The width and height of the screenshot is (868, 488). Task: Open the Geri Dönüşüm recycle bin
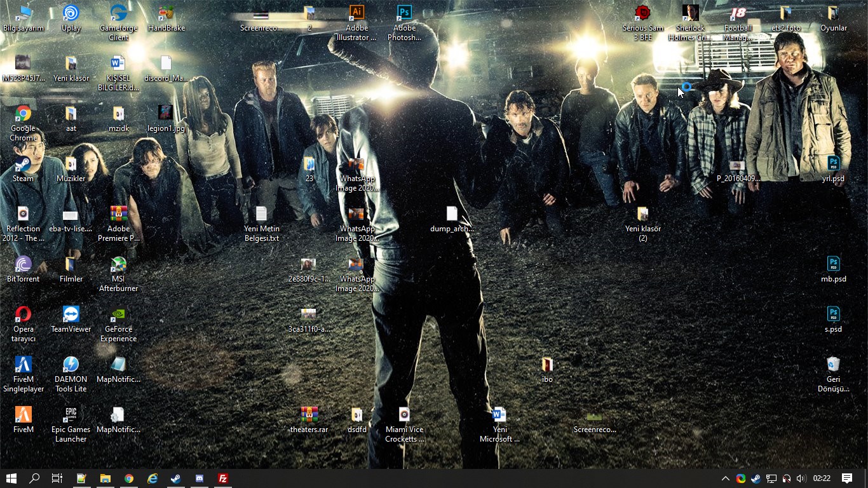(833, 374)
